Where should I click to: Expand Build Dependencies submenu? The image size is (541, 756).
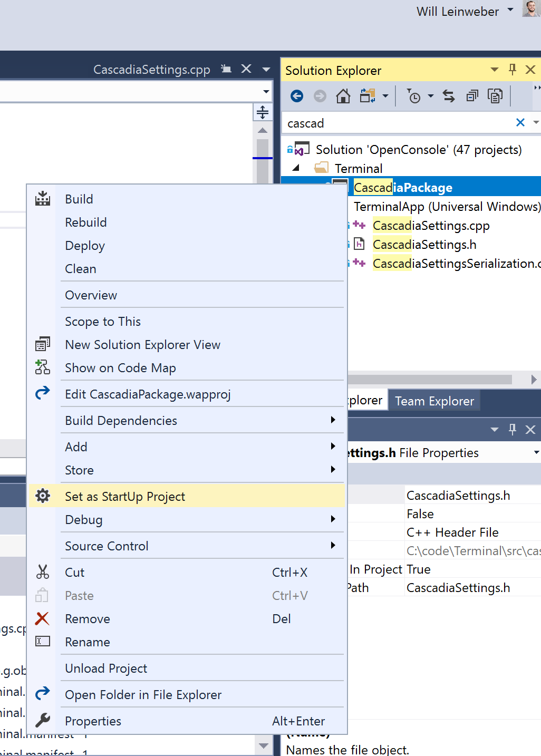(x=333, y=420)
